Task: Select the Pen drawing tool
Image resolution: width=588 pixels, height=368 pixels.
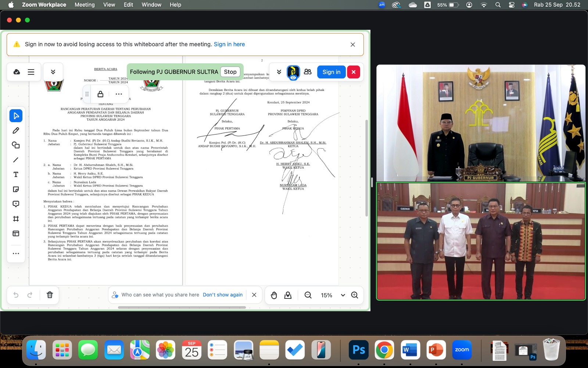Action: [16, 131]
